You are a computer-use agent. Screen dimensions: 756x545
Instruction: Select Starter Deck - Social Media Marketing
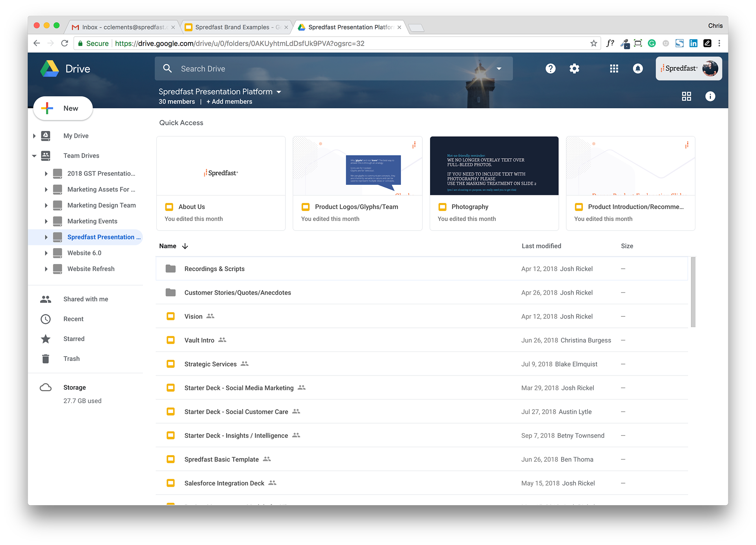point(422,388)
